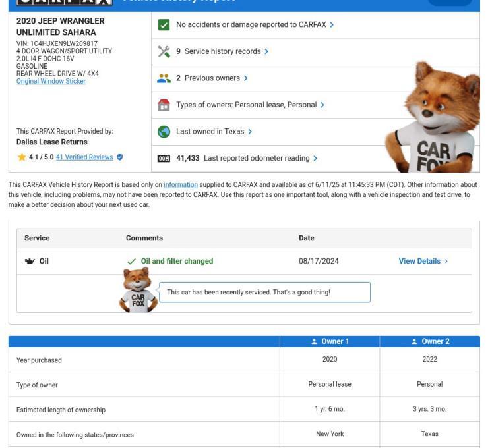Click the house types of owners icon

pos(164,105)
